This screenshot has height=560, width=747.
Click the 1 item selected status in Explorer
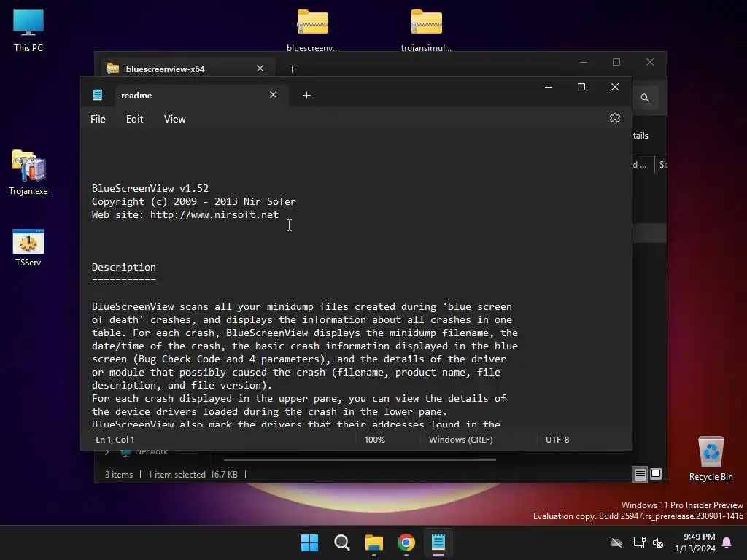177,474
